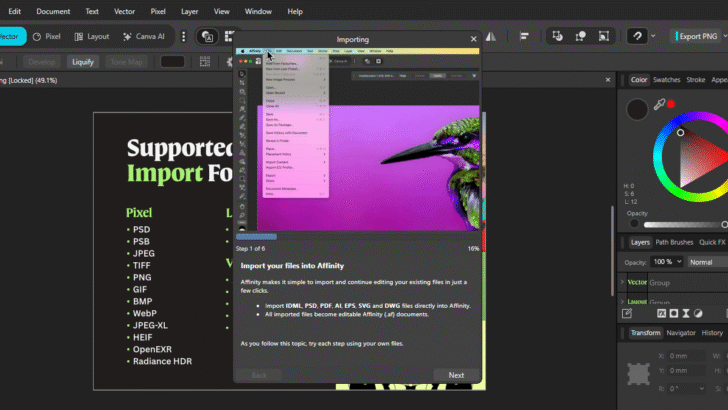This screenshot has width=728, height=410.
Task: Switch to the Path Brushes tab
Action: pyautogui.click(x=674, y=242)
